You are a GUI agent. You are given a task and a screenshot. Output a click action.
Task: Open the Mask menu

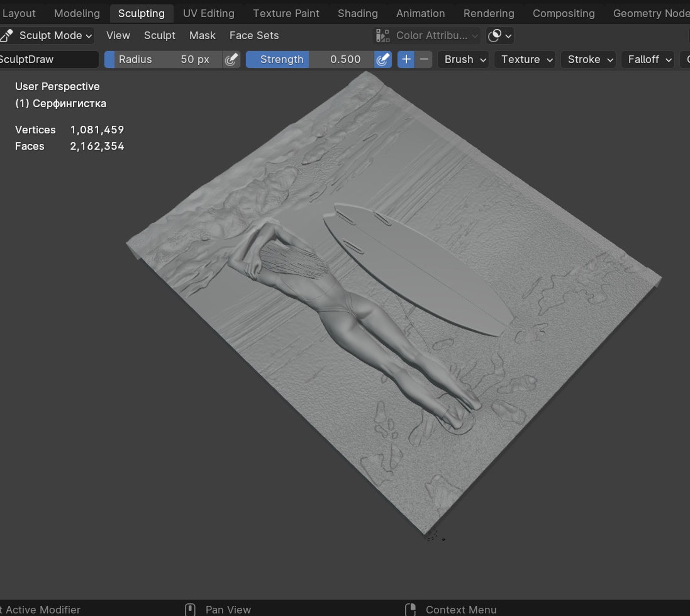(x=202, y=35)
